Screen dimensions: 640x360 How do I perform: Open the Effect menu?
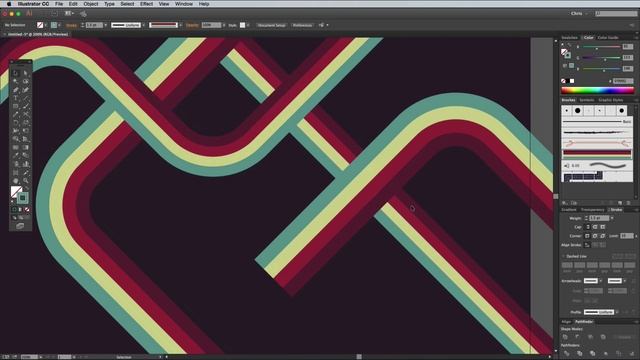click(x=146, y=4)
